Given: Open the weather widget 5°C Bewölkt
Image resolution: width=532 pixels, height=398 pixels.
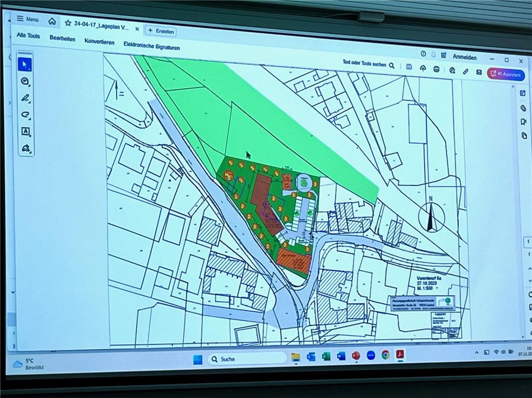Looking at the screenshot, I should pos(29,364).
